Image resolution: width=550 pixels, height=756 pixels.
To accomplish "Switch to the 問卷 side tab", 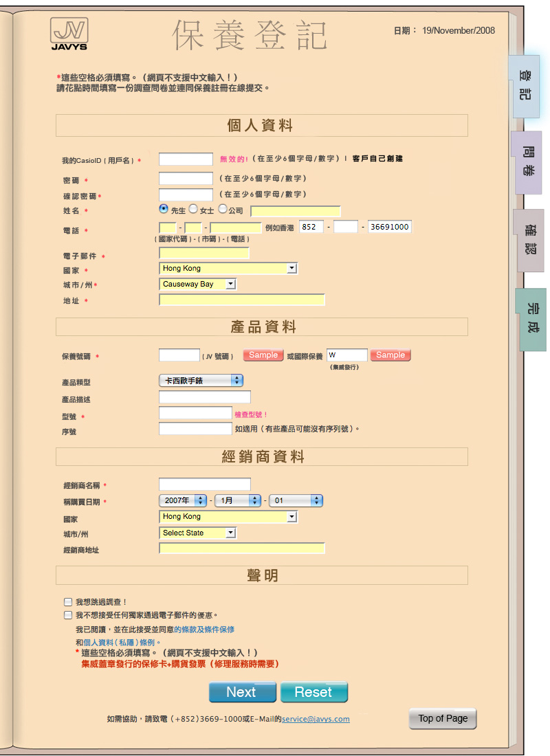I will [527, 162].
